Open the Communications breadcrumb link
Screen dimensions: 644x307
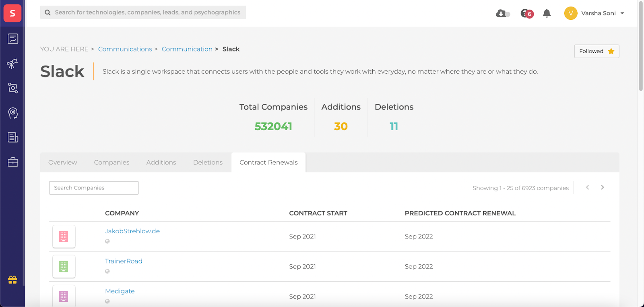coord(125,49)
